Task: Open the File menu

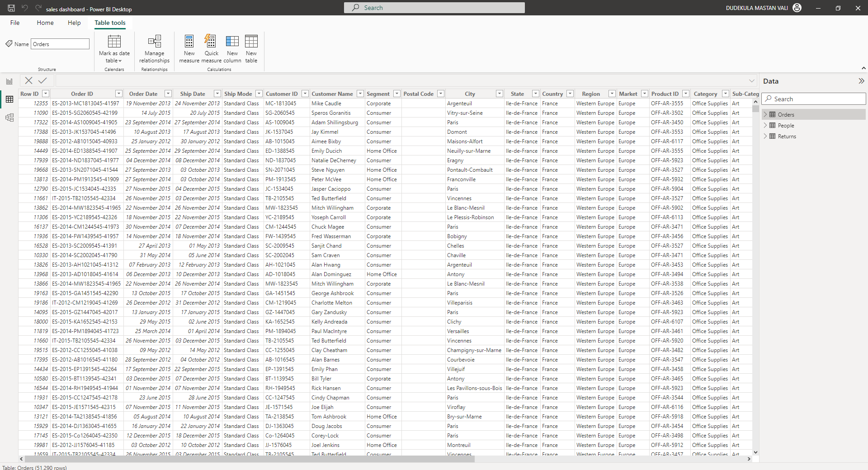Action: pos(15,23)
